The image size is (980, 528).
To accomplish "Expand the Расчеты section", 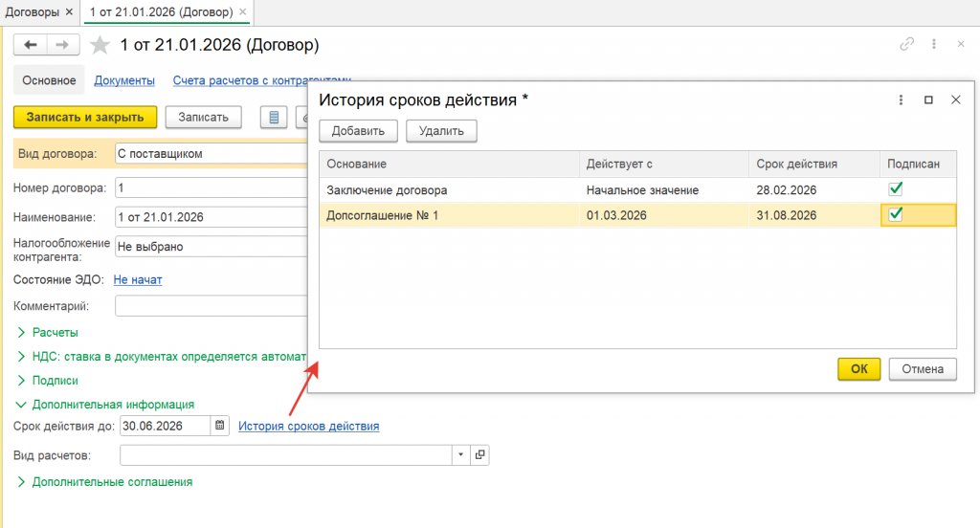I will (55, 332).
